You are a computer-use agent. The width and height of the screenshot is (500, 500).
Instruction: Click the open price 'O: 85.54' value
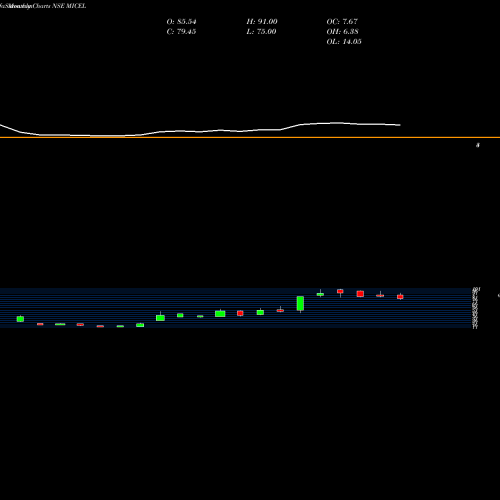tap(181, 22)
